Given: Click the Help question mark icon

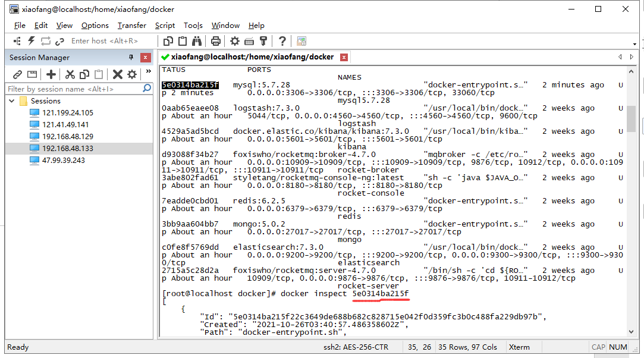Looking at the screenshot, I should tap(282, 40).
